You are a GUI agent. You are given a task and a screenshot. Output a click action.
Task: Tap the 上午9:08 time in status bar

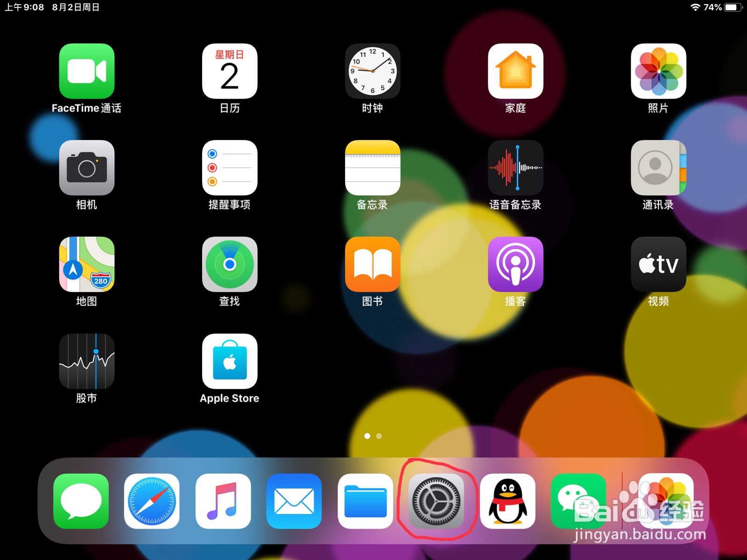tap(24, 7)
